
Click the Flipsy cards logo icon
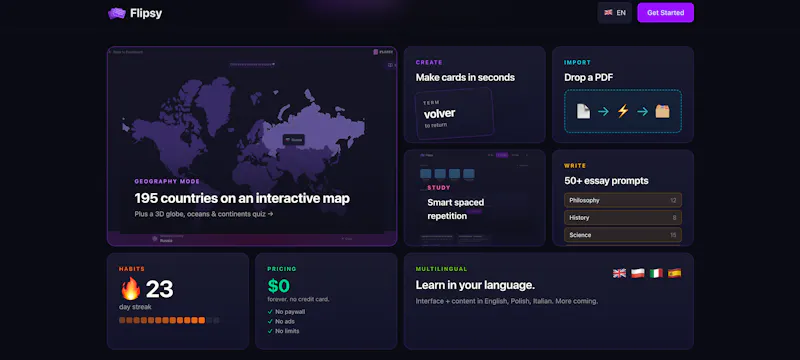coord(117,13)
